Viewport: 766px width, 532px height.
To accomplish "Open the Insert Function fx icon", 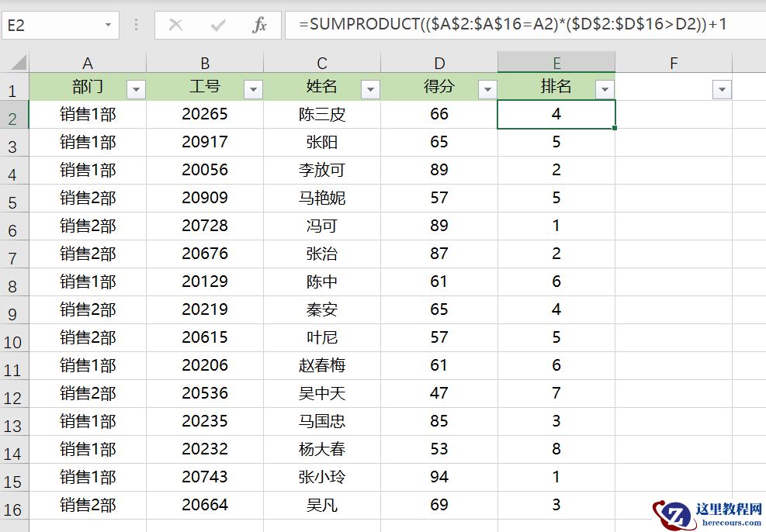I will [x=259, y=25].
